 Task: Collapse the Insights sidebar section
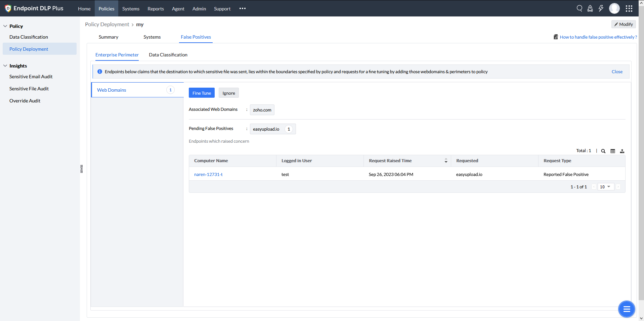(x=5, y=66)
